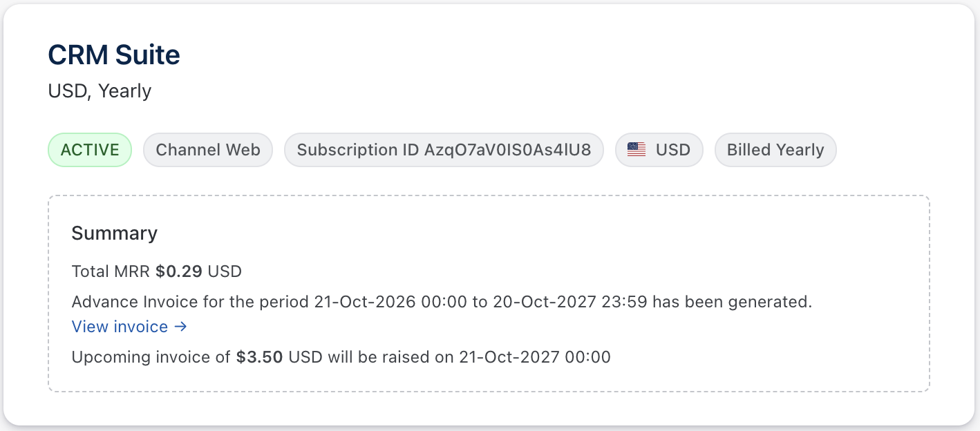Click the 21-Oct-2027 00:00 raise date
The image size is (980, 431).
coord(532,357)
